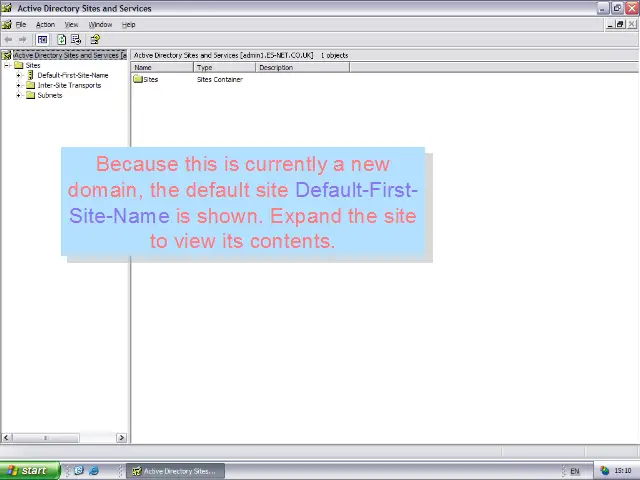Viewport: 640px width, 480px height.
Task: Click the title bar application icon
Action: [x=7, y=8]
